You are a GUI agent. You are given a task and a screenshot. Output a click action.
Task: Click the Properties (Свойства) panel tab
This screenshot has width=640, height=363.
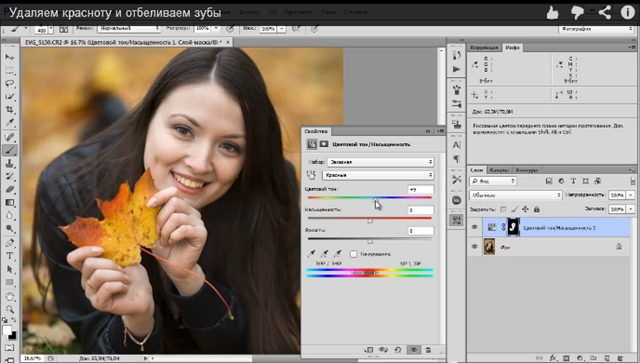pos(316,131)
